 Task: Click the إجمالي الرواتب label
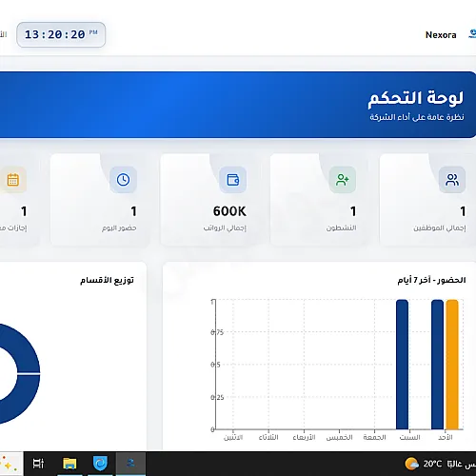[x=225, y=228]
